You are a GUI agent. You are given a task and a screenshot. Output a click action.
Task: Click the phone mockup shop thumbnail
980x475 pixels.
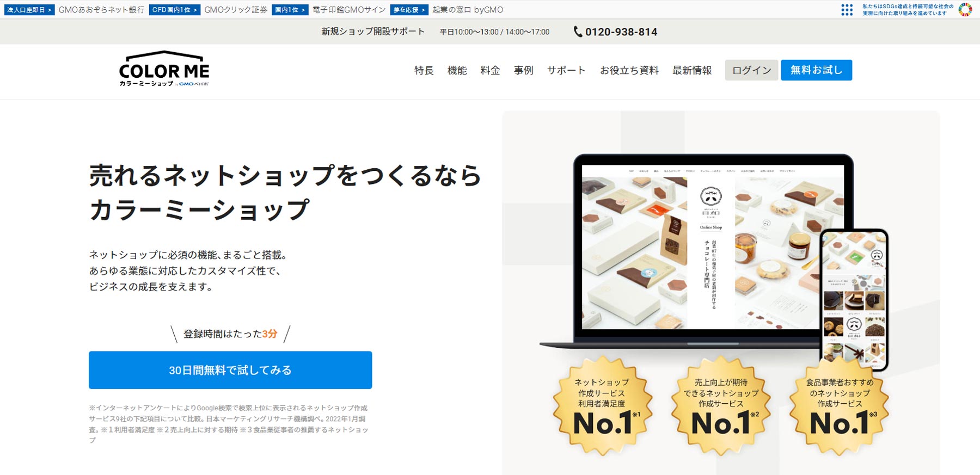coord(854,300)
